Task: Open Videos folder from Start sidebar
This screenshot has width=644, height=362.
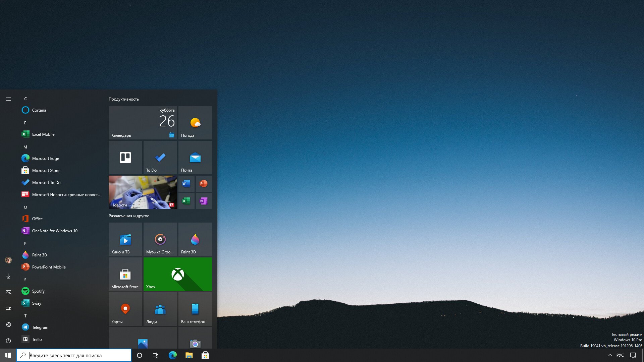Action: coord(8,308)
